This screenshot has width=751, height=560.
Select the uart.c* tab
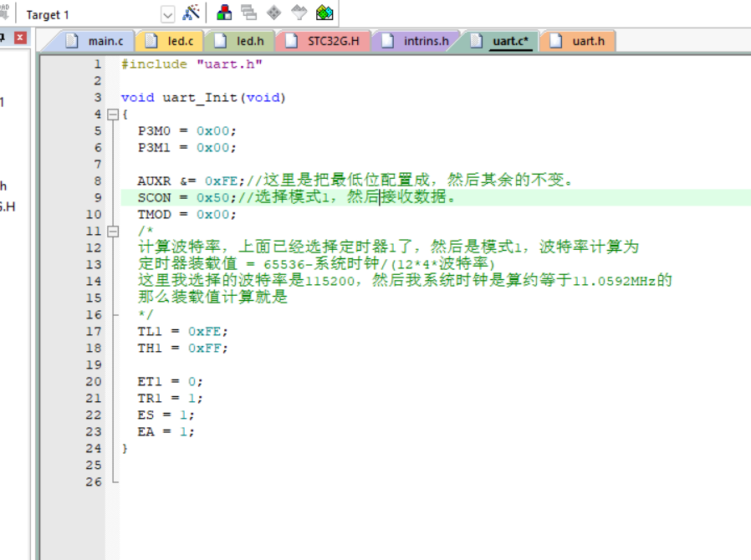click(x=500, y=41)
